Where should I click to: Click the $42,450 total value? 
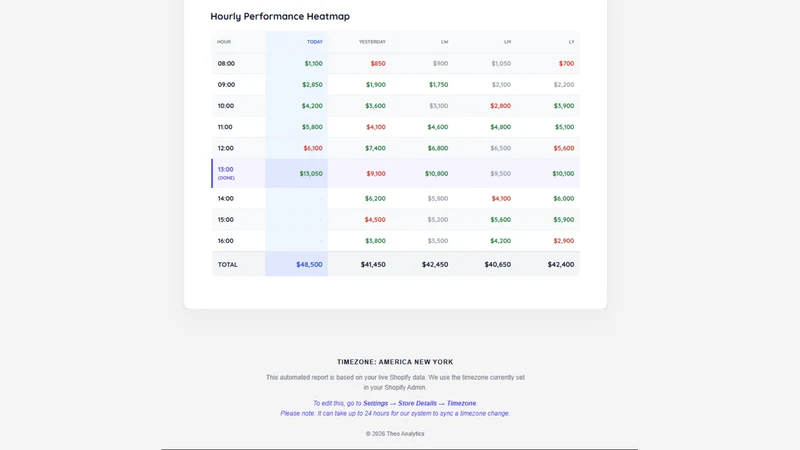pyautogui.click(x=435, y=265)
